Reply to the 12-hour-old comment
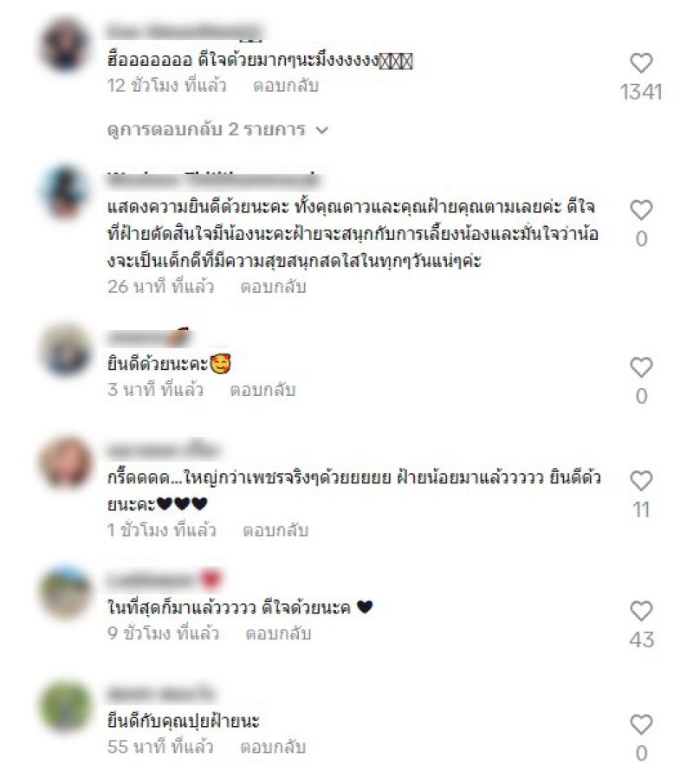 [x=286, y=86]
